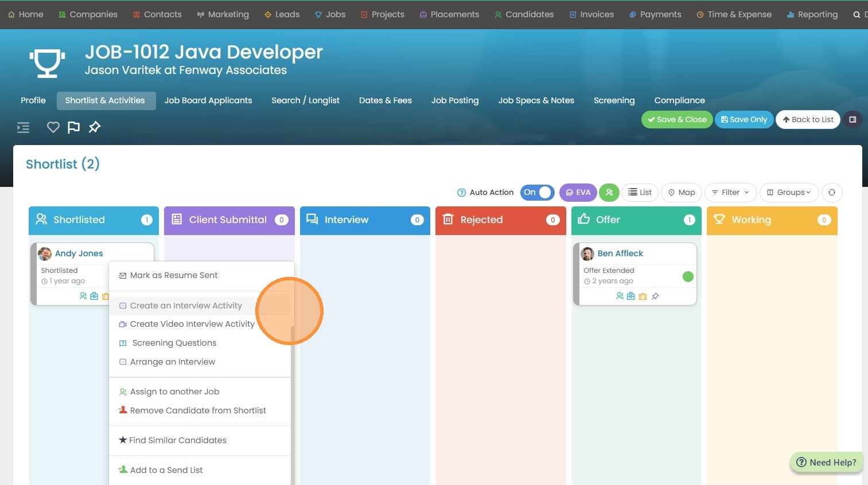Open the Search / Longlist tab
This screenshot has width=868, height=485.
[306, 100]
